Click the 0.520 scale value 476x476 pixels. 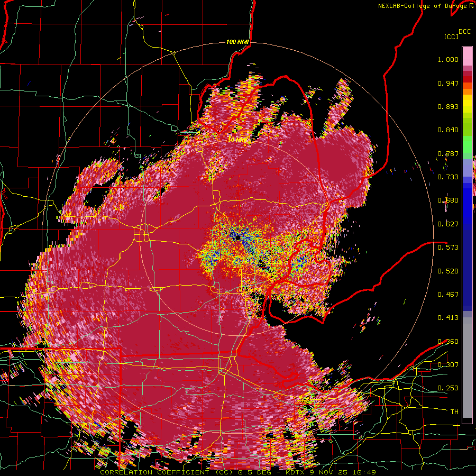pyautogui.click(x=448, y=271)
